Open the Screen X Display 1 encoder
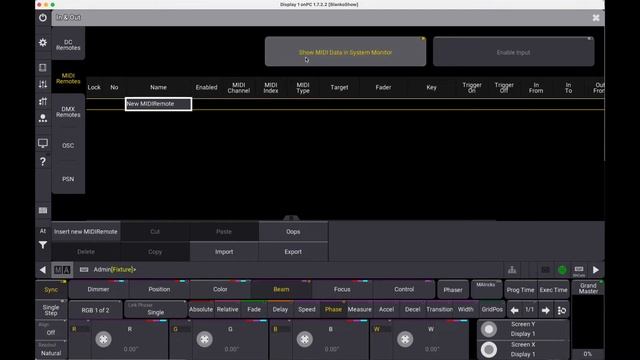The image size is (640, 360). click(x=523, y=349)
